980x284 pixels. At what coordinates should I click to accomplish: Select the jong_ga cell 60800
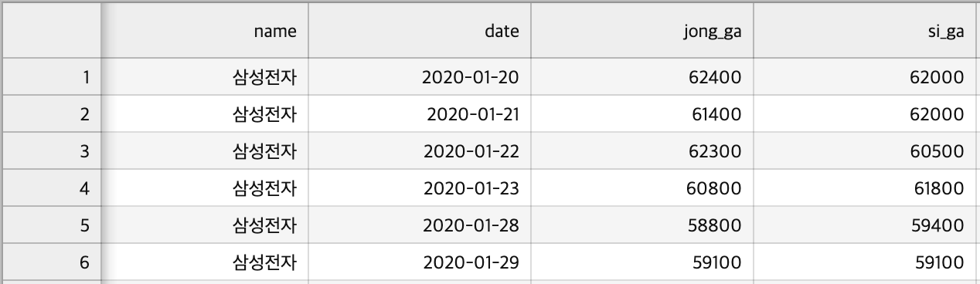pos(642,188)
